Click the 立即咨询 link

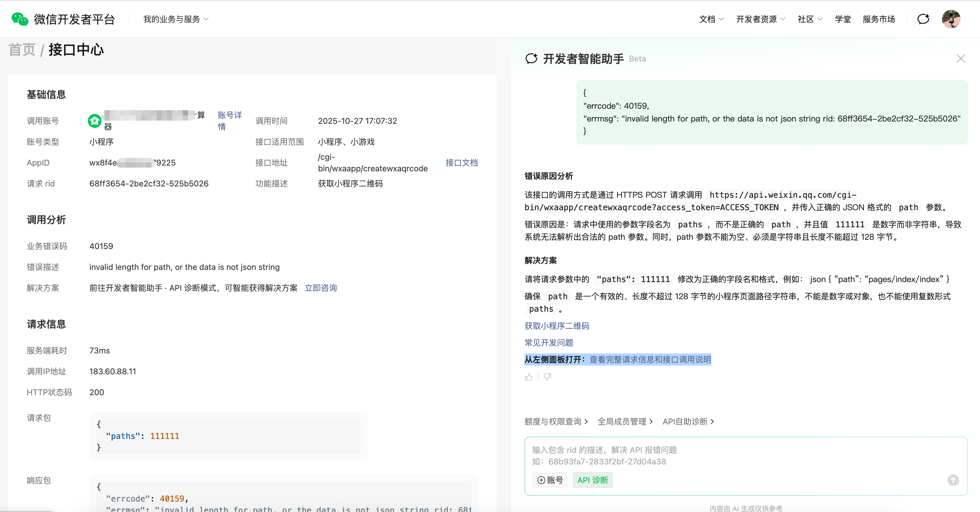(x=321, y=288)
